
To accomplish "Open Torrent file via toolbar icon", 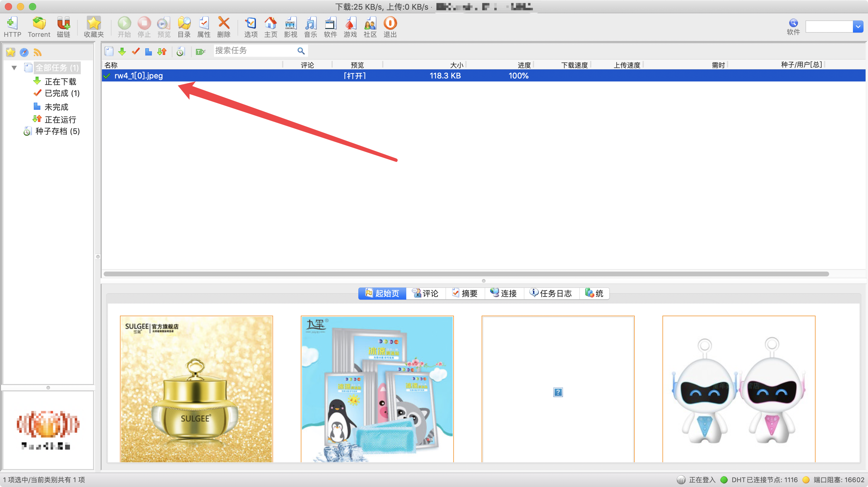I will (39, 24).
